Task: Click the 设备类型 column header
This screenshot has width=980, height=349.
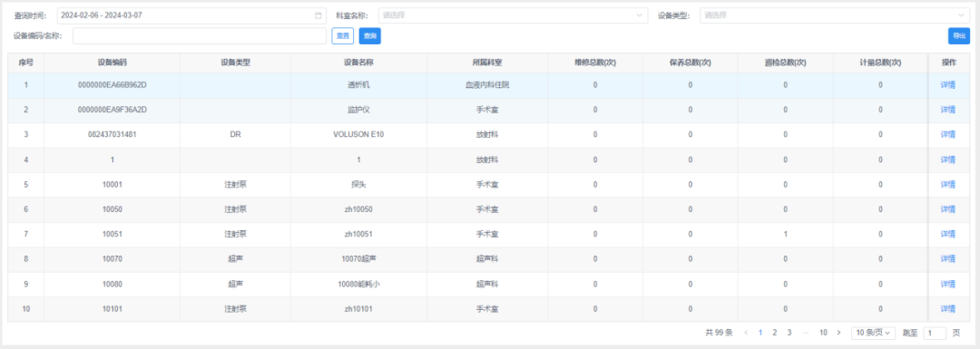Action: pos(235,63)
